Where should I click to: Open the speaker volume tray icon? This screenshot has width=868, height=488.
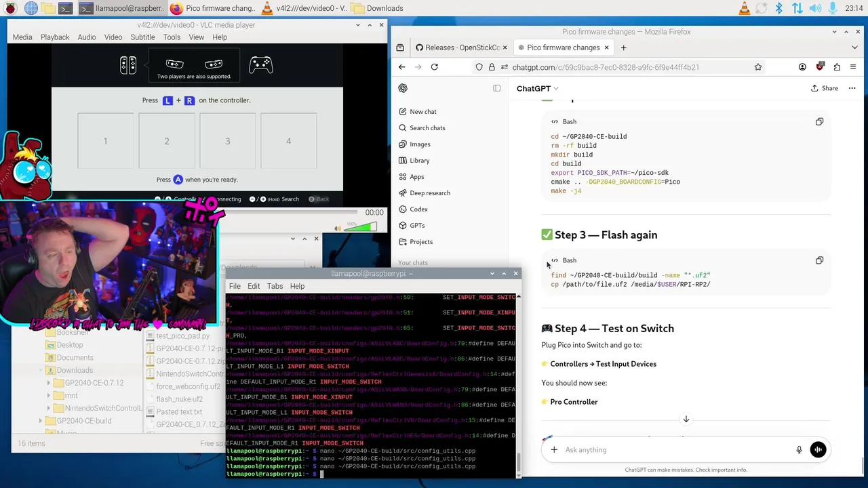(x=815, y=8)
